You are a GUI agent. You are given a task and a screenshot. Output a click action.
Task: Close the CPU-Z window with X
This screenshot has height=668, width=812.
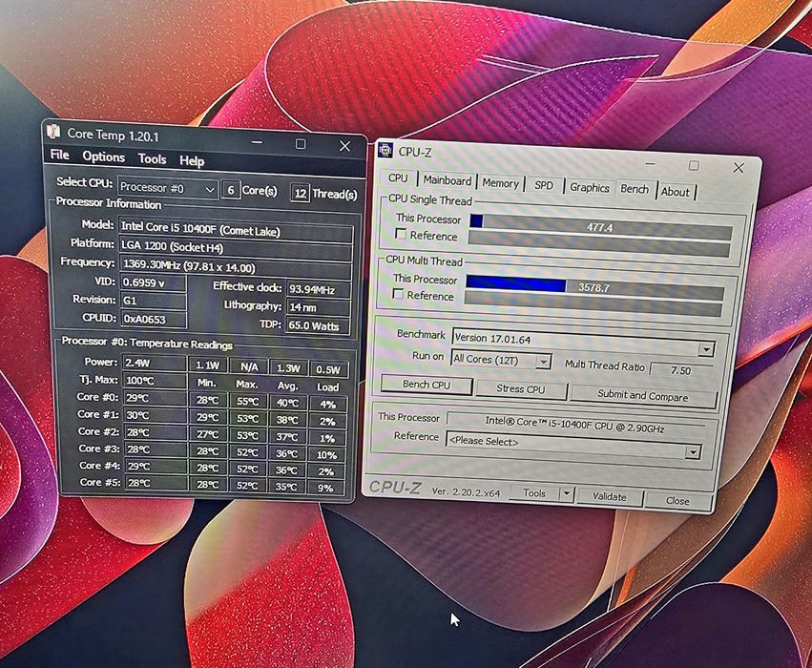click(x=739, y=168)
